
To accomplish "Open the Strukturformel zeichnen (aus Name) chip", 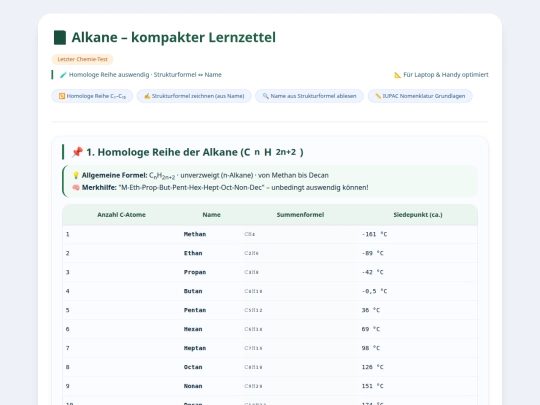I will coord(194,96).
